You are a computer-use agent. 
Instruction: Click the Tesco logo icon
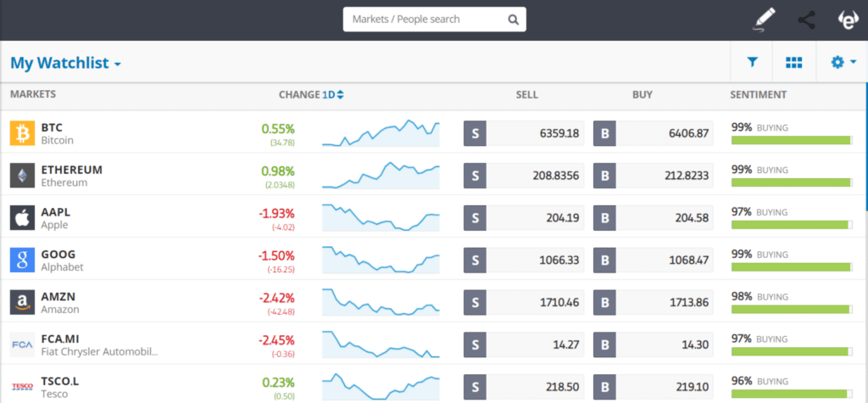pyautogui.click(x=22, y=386)
